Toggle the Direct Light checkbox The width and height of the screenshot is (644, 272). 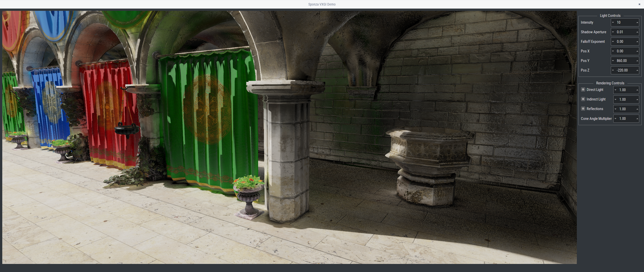click(x=583, y=90)
